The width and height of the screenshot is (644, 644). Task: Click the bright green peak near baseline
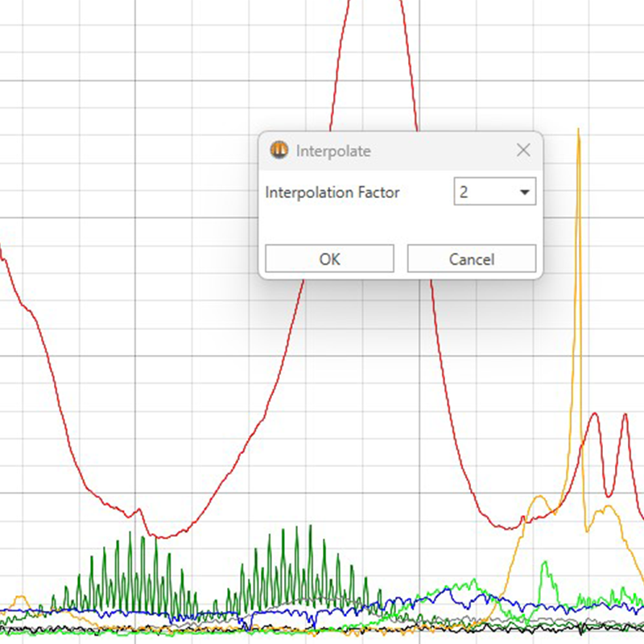[x=546, y=563]
